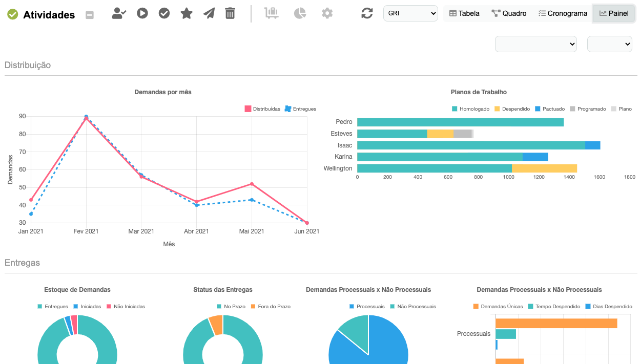Viewport: 640px width, 364px height.
Task: Toggle Iniciadas legend in Estoque de Demandas
Action: (x=87, y=307)
